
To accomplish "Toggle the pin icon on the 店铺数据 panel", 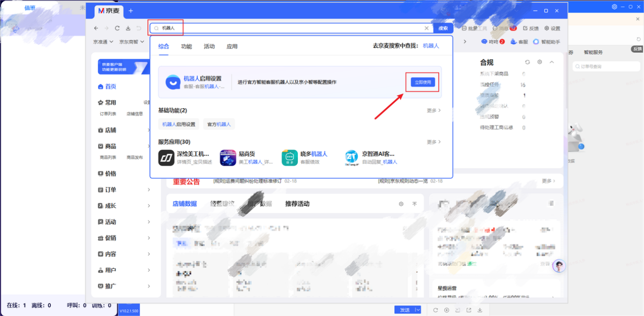I will [415, 203].
